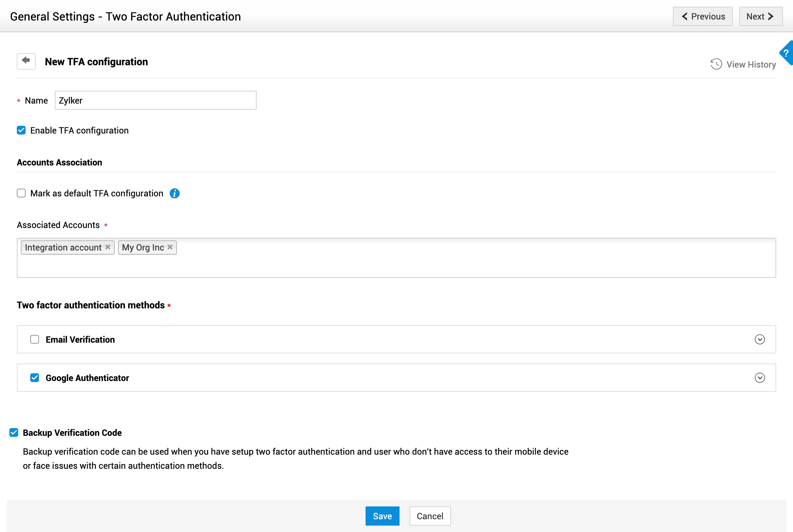Click the View History clock icon
Screen dimensions: 793x532
716,64
